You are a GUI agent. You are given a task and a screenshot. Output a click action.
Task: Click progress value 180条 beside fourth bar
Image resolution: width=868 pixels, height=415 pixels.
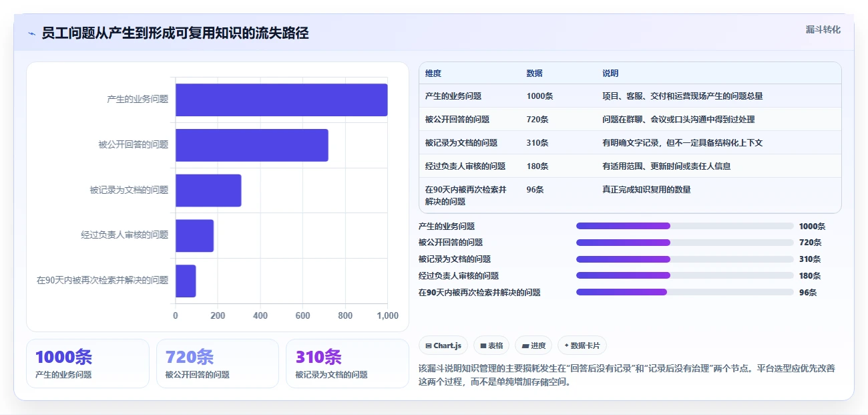pos(810,275)
